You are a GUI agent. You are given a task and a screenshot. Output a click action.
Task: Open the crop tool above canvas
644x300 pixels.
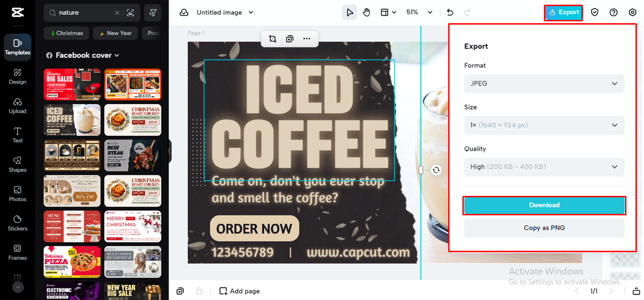273,39
